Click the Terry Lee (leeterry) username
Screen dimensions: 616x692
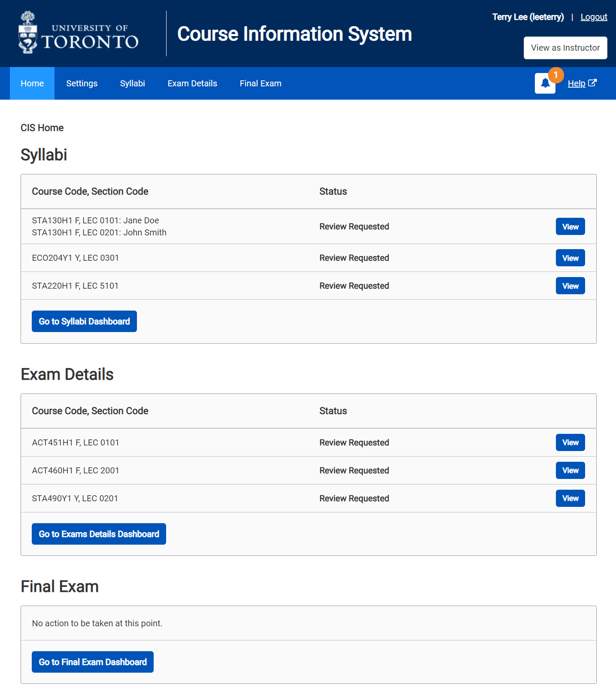pos(528,17)
